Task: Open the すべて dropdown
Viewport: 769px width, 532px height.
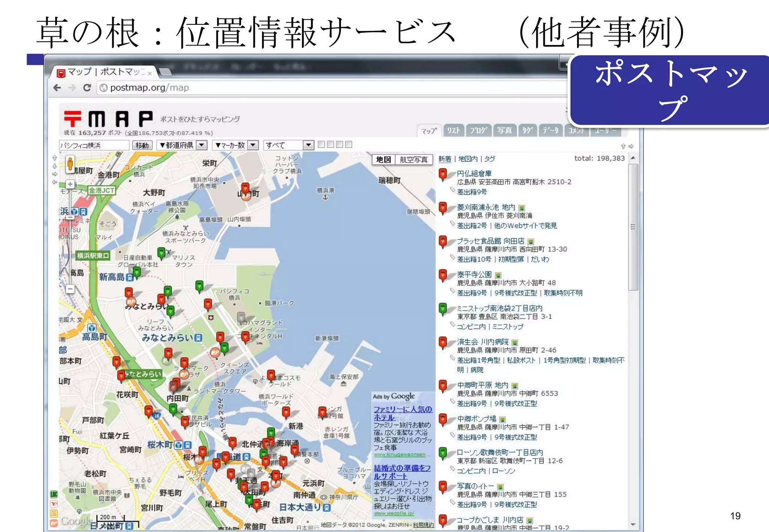Action: pos(289,145)
